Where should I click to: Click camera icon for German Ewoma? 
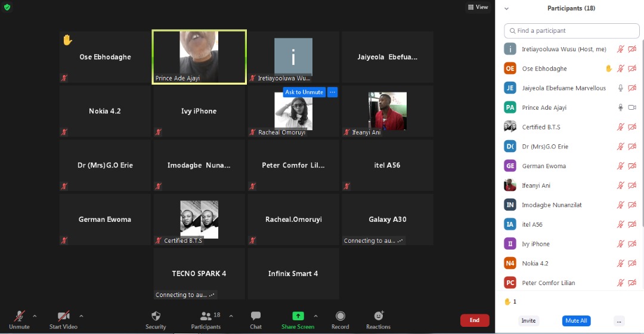(632, 166)
